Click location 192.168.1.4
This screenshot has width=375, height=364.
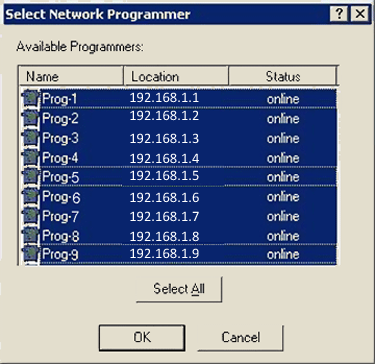click(x=164, y=158)
